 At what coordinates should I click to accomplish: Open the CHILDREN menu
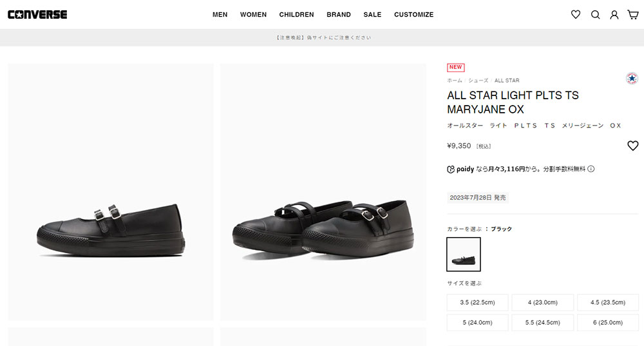tap(296, 14)
